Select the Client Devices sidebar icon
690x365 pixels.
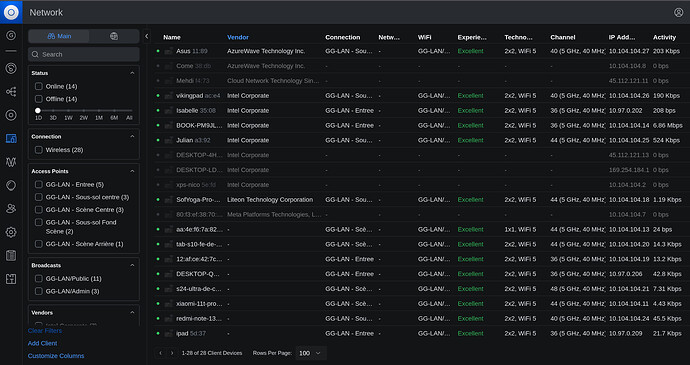[x=11, y=139]
